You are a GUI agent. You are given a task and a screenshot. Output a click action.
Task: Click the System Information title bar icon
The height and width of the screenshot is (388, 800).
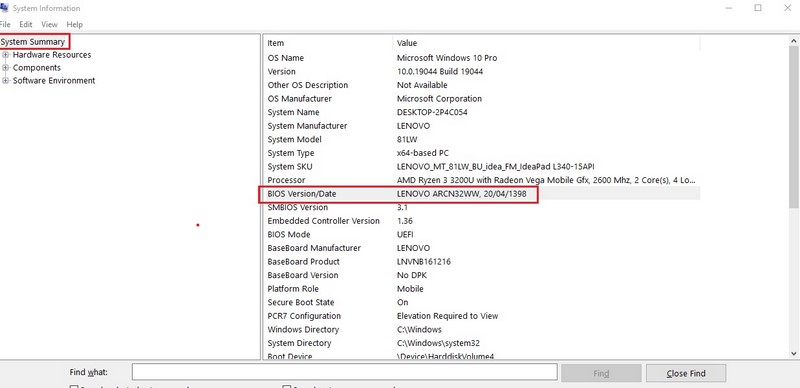point(4,8)
